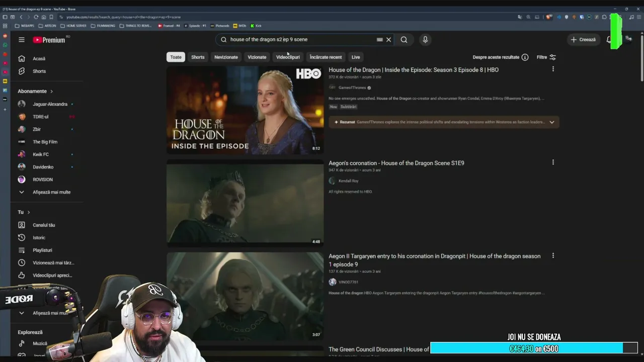Go back in browser history
The height and width of the screenshot is (362, 644).
pyautogui.click(x=21, y=17)
